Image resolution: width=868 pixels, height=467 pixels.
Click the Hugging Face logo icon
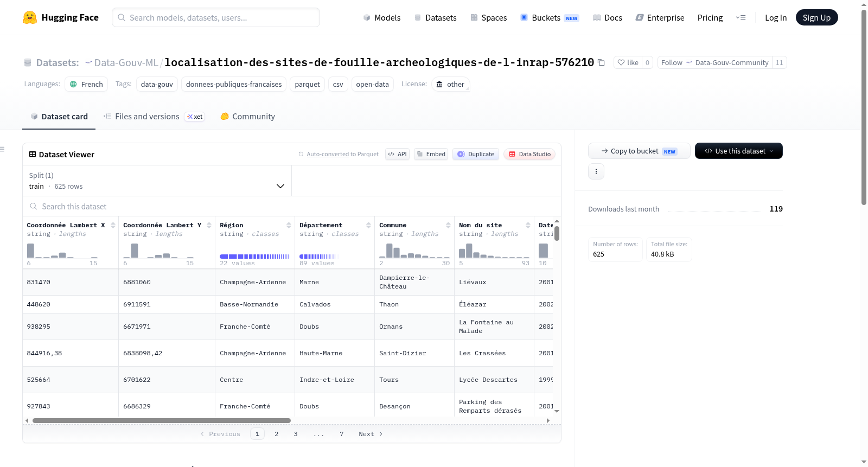(x=30, y=17)
